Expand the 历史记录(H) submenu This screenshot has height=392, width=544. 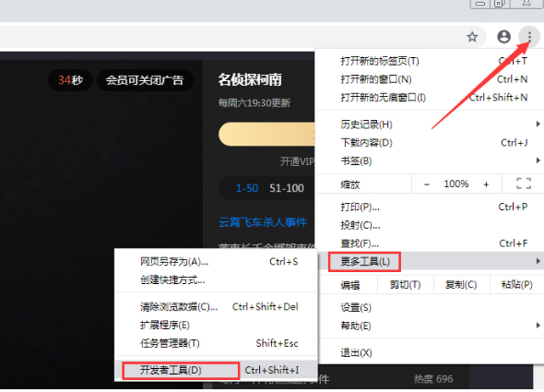point(431,125)
